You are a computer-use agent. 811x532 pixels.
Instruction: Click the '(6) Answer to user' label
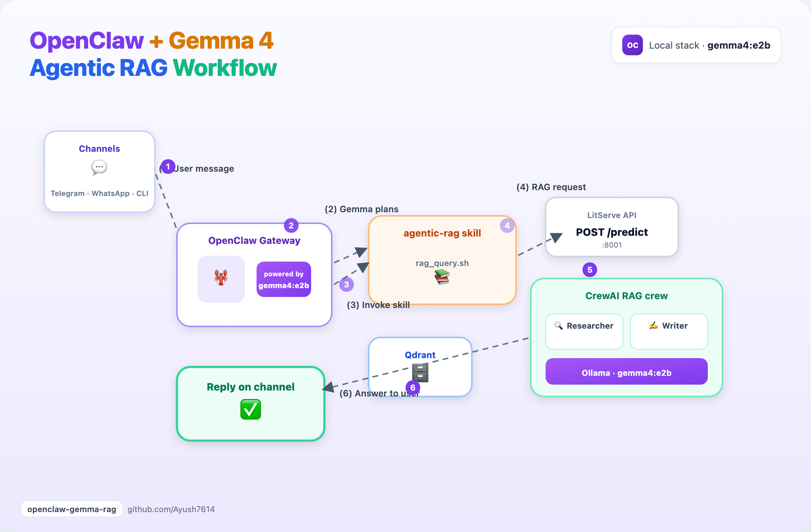coord(380,393)
